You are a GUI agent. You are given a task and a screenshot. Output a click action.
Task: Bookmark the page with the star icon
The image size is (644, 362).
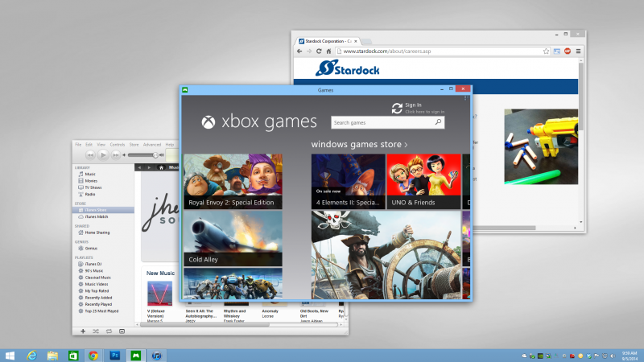point(546,51)
